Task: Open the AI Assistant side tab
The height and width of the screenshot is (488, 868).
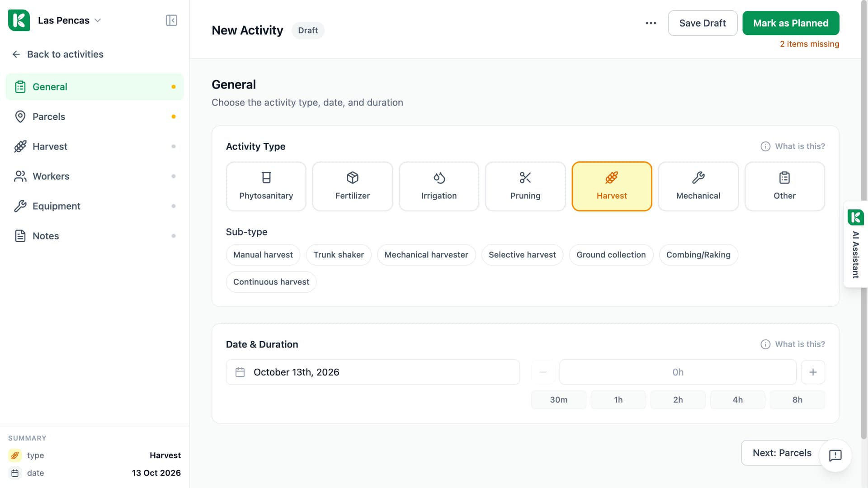Action: tap(855, 244)
